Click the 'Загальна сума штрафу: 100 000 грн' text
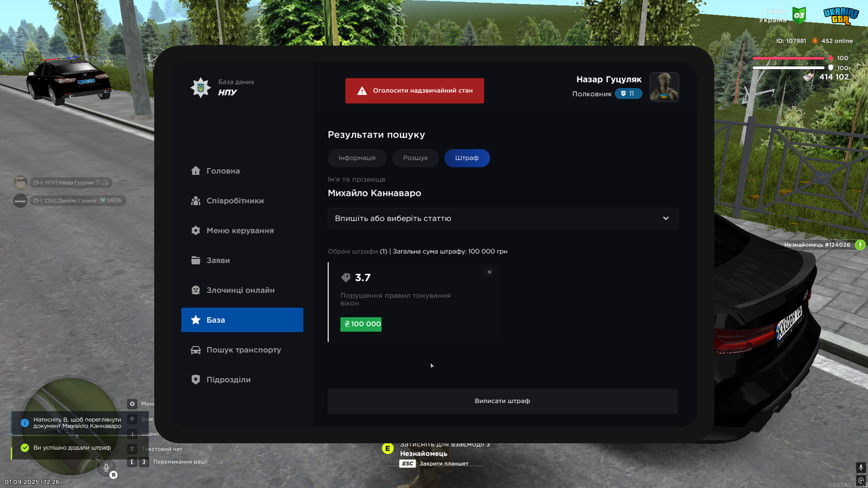This screenshot has height=488, width=868. [x=450, y=251]
